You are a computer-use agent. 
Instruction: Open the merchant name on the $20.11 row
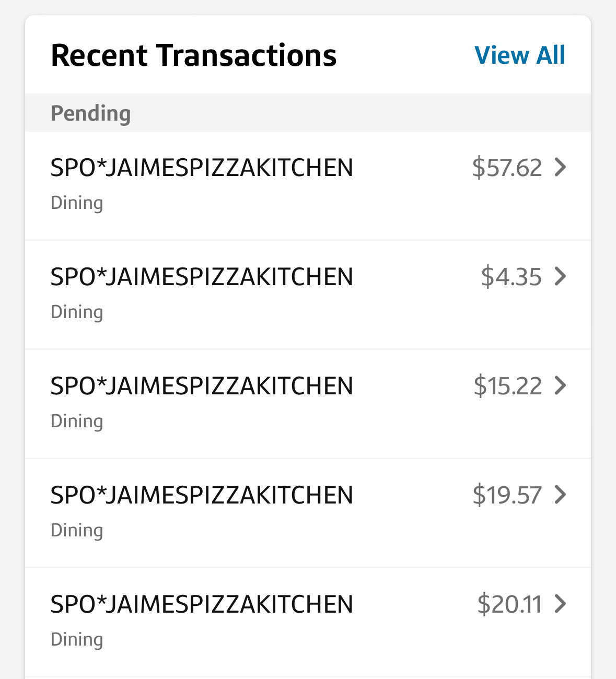coord(202,604)
